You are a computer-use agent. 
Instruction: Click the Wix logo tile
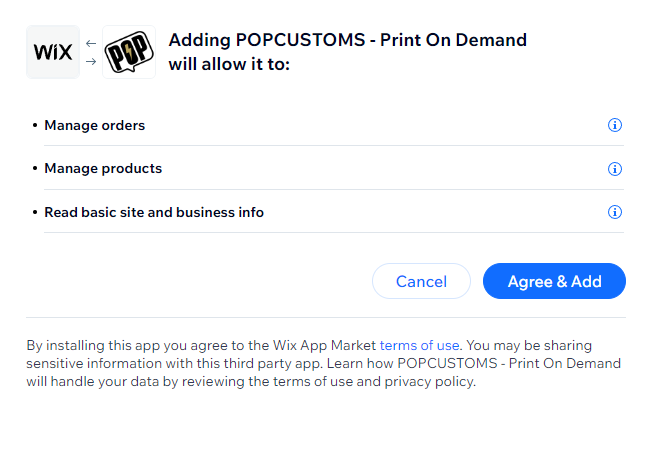click(53, 52)
